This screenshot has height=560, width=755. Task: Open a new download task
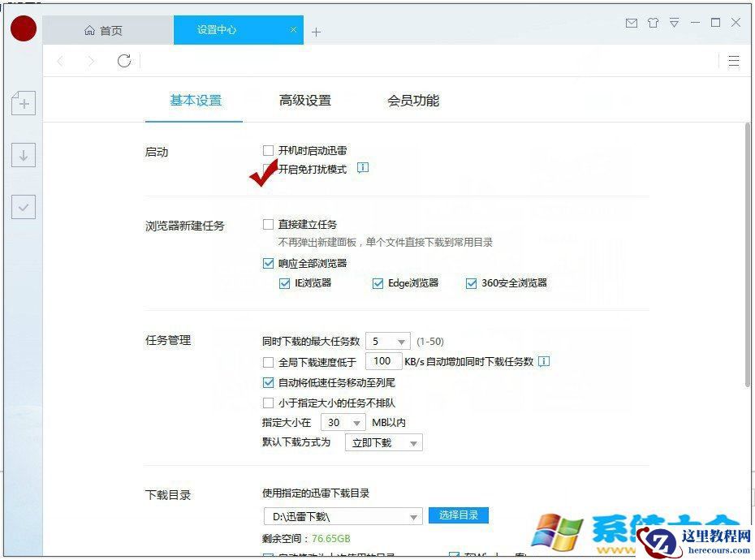tap(23, 103)
